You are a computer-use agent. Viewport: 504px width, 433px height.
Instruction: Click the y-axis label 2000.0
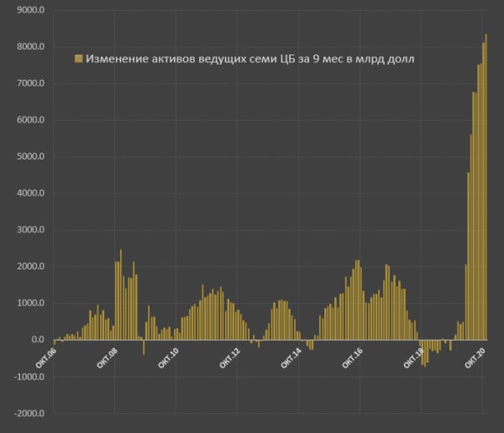pos(30,267)
